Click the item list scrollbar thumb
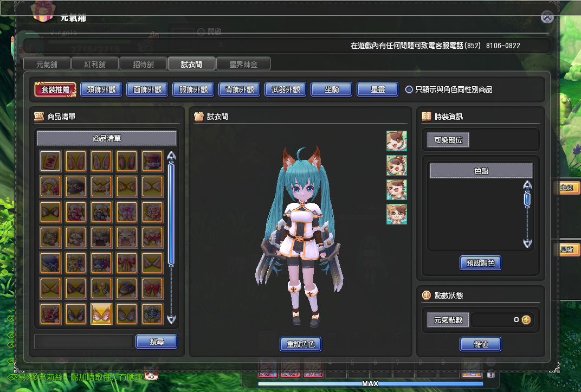 (x=171, y=214)
